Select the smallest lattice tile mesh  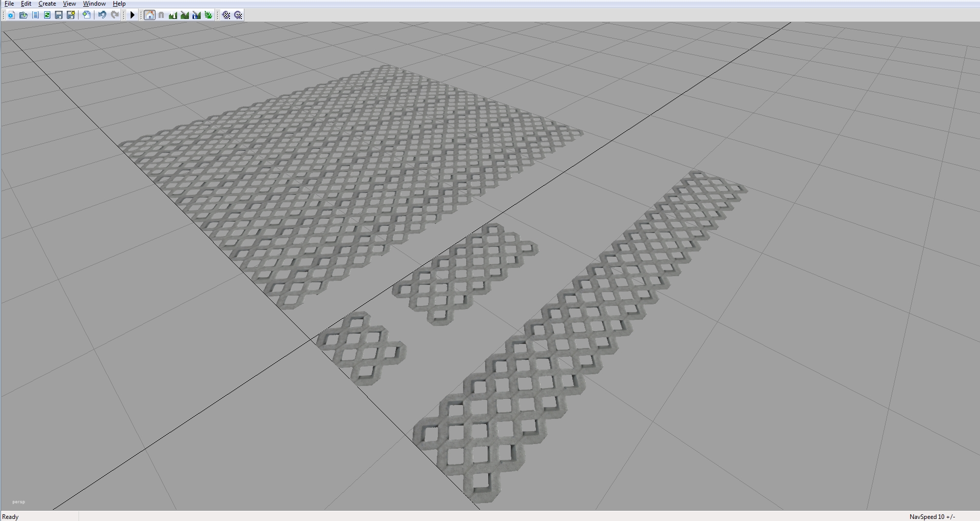pyautogui.click(x=361, y=349)
